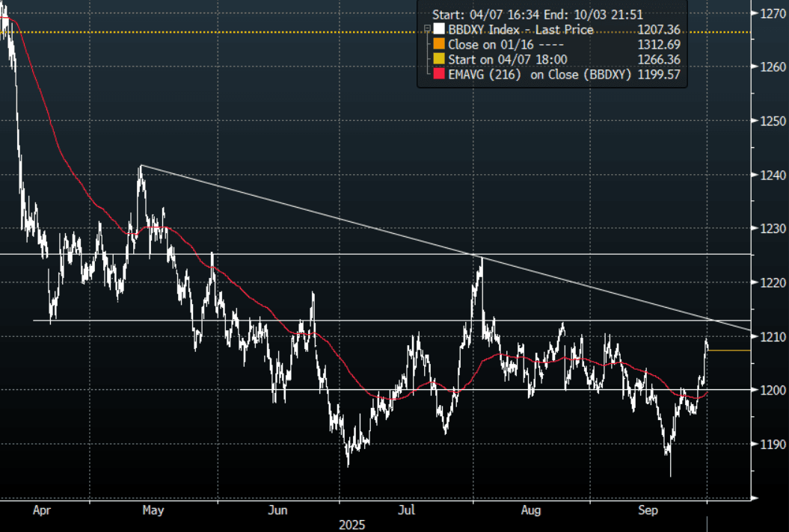The image size is (789, 532).
Task: Click the 2025 year label below the axis
Action: (x=352, y=525)
